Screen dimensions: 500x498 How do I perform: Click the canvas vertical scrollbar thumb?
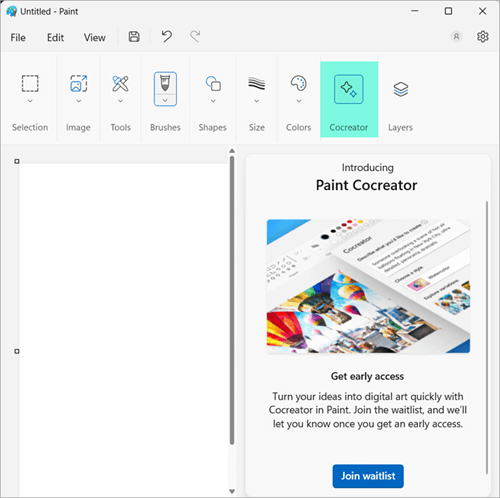click(232, 300)
